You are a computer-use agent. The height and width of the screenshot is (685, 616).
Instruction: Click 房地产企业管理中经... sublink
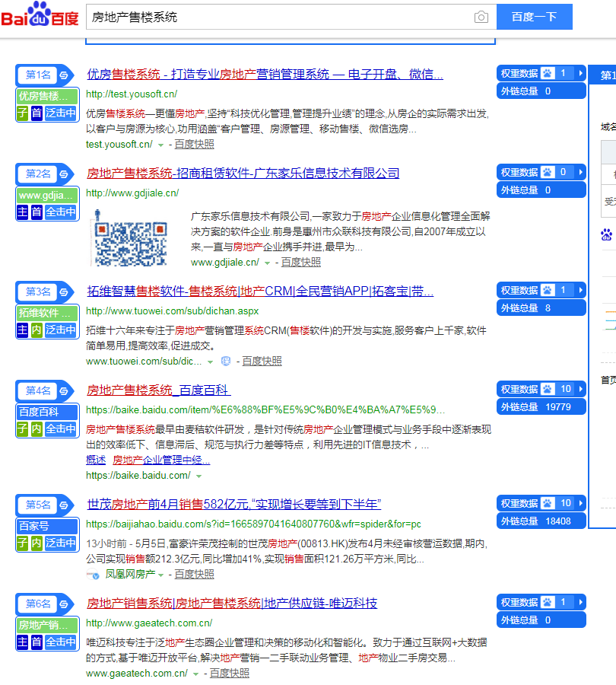pyautogui.click(x=161, y=460)
